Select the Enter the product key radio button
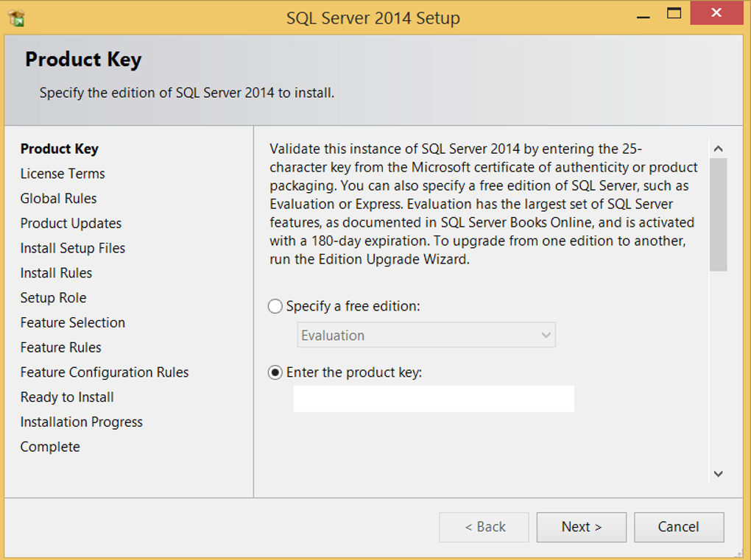 pos(275,372)
